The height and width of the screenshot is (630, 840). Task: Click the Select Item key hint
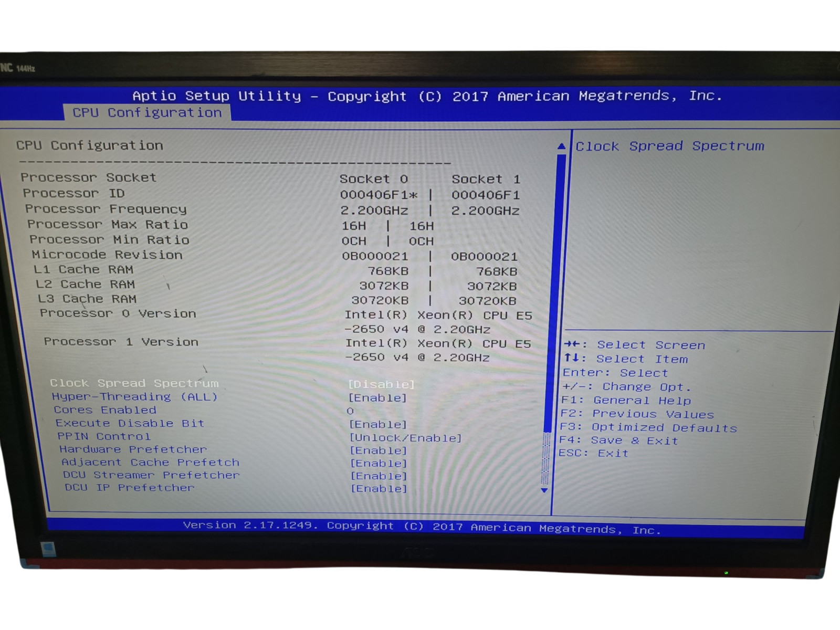626,359
